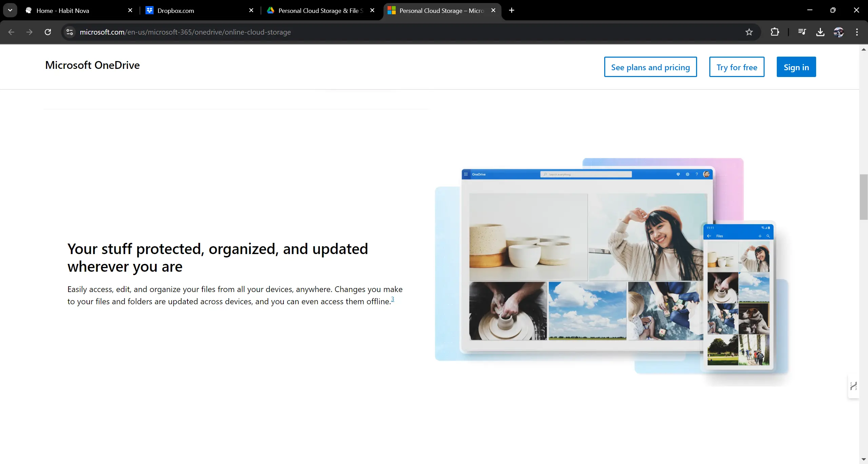Click the scrollbar up arrow
This screenshot has width=868, height=464.
pyautogui.click(x=864, y=50)
